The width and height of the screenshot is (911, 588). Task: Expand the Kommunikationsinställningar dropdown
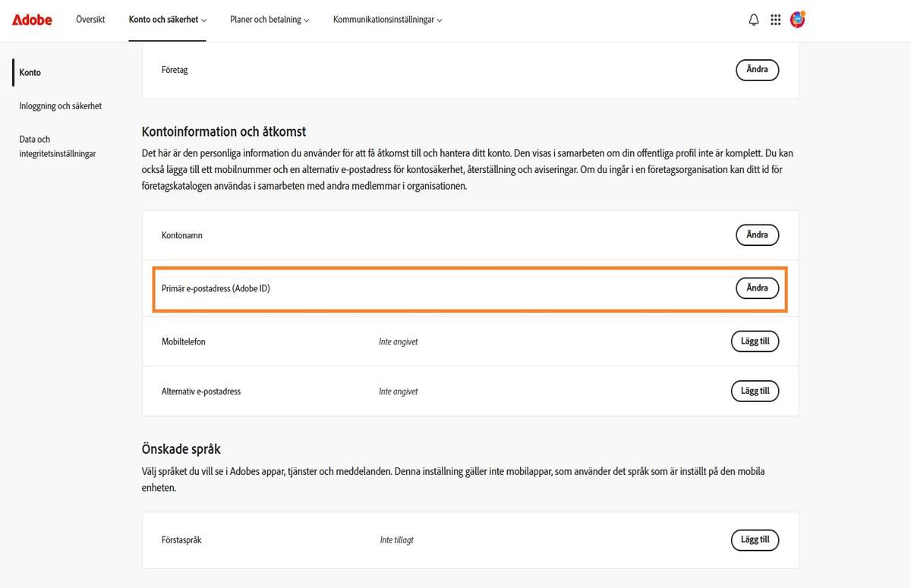click(387, 20)
